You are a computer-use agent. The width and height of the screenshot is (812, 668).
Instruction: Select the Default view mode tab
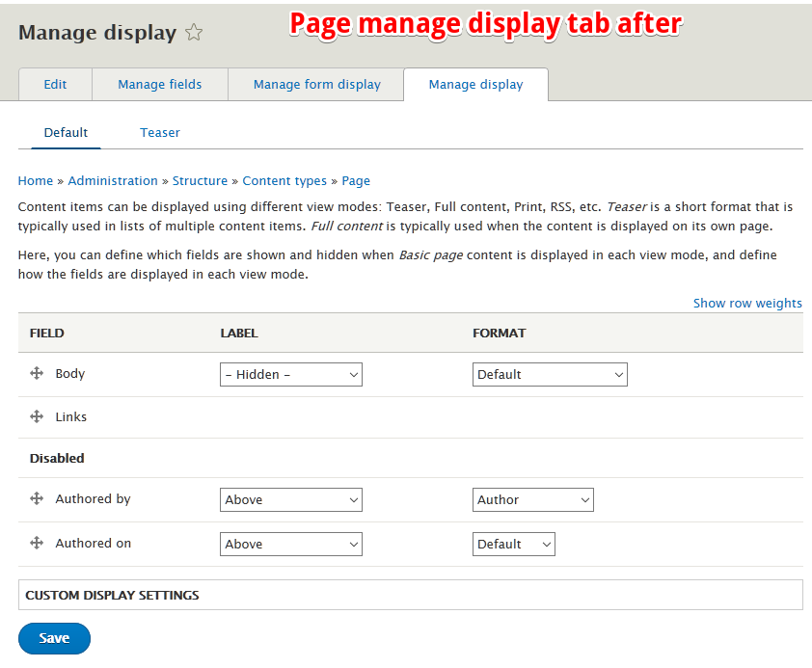(66, 132)
